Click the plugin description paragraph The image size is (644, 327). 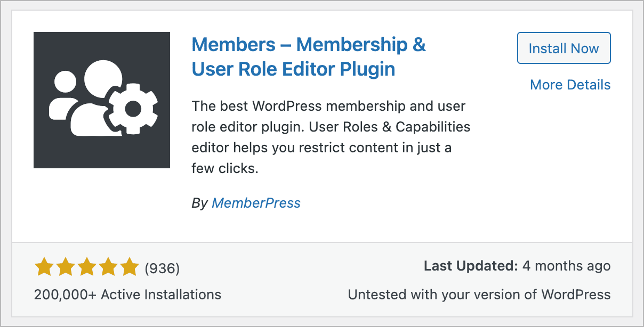click(x=331, y=137)
